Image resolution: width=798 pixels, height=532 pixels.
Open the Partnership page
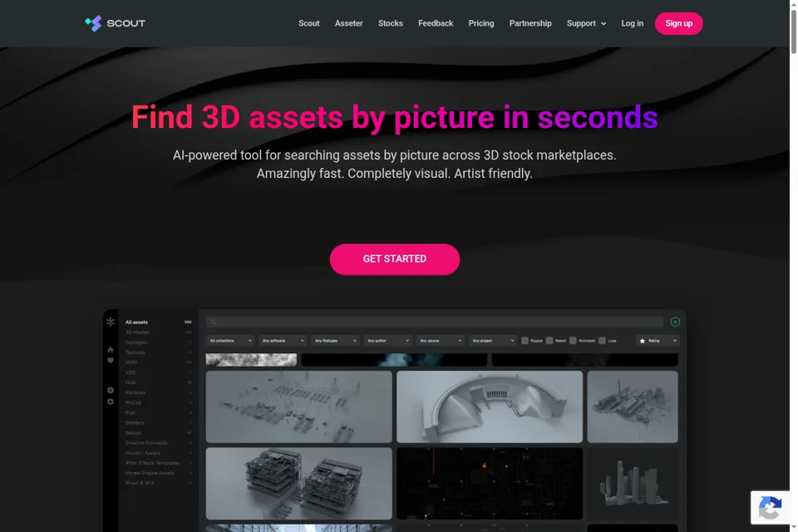click(x=530, y=23)
